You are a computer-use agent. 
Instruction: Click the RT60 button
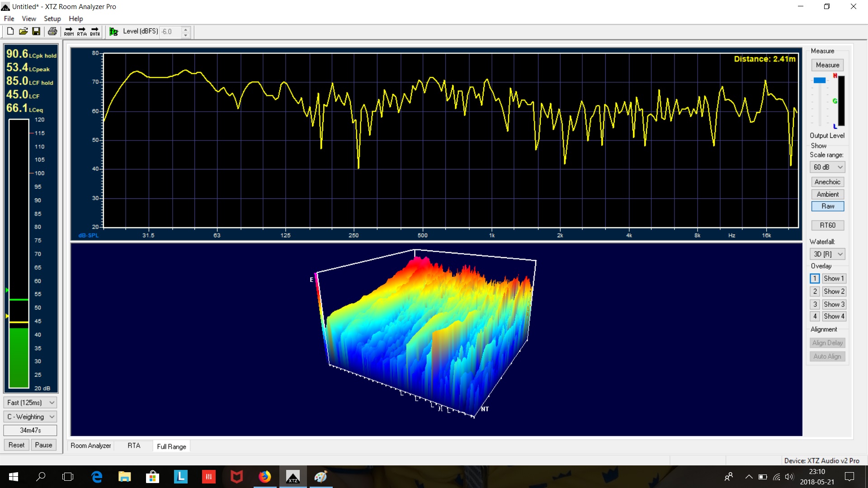pyautogui.click(x=827, y=225)
